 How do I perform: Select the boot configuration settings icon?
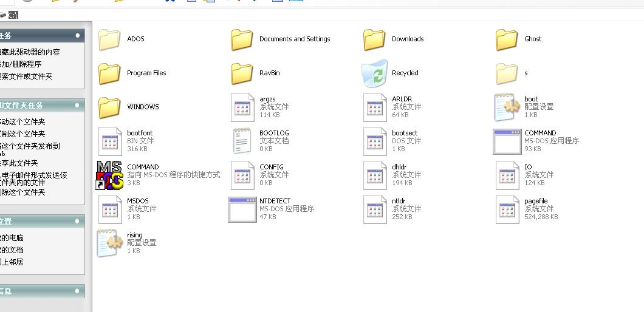(507, 107)
